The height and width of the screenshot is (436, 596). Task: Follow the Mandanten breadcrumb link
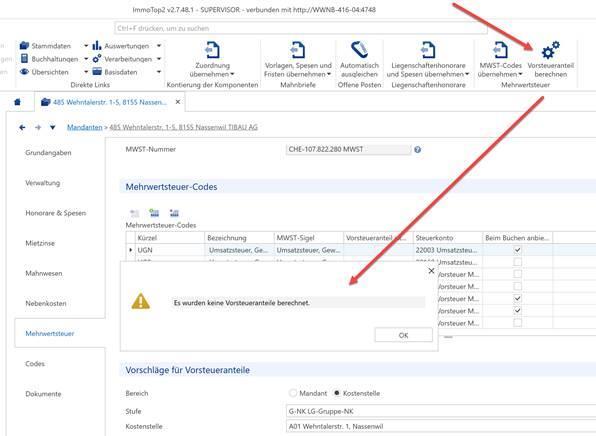(84, 127)
